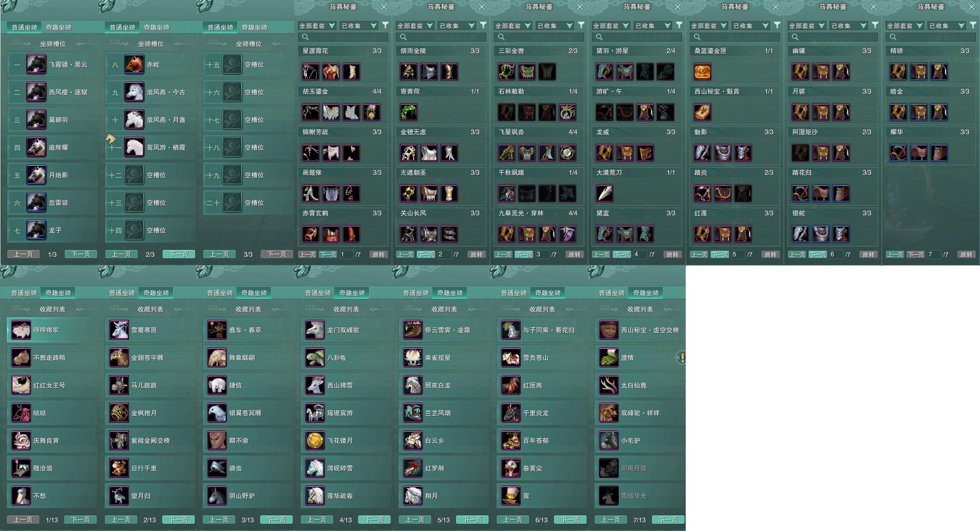Click 下一页 on mount page 1/3
980x531 pixels.
81,254
